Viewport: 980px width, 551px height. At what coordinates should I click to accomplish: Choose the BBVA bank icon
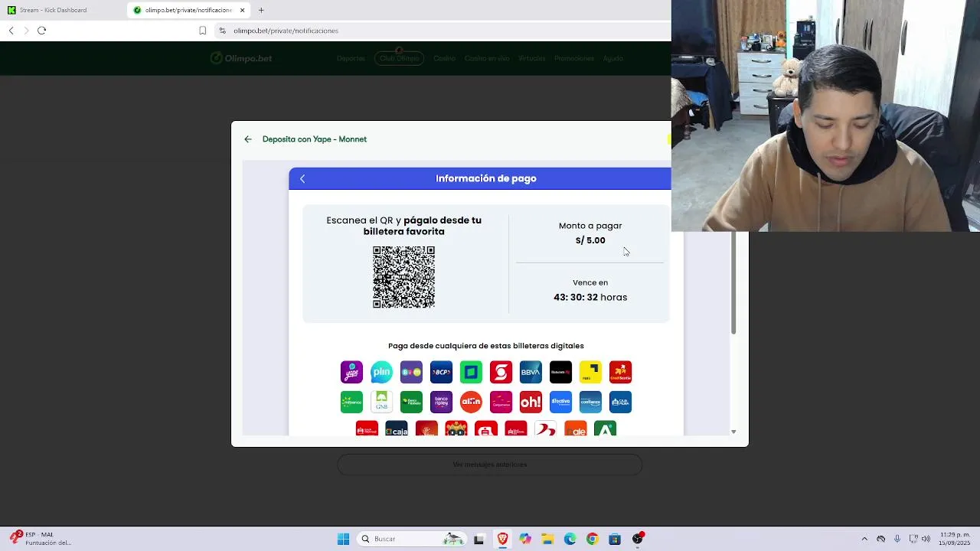[x=531, y=372]
